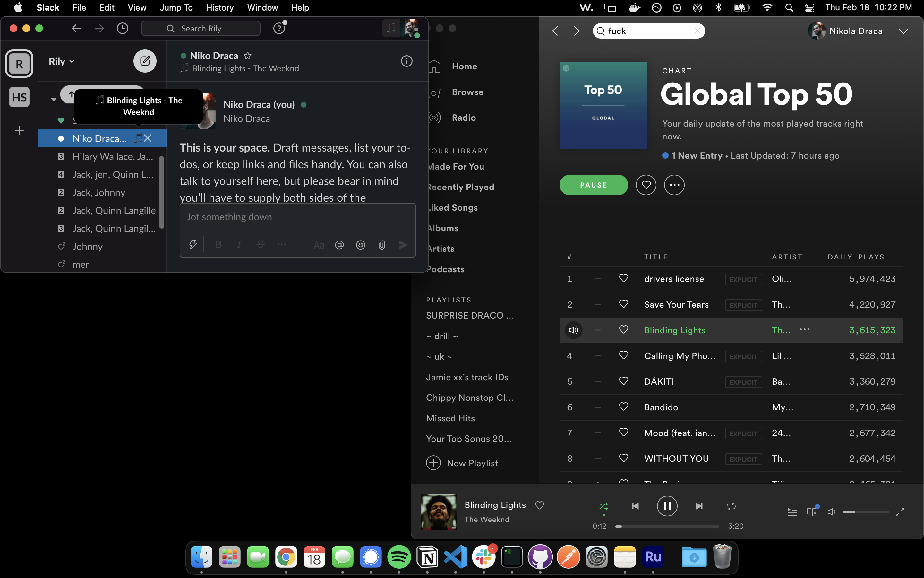Open Spotify Home page
This screenshot has width=924, height=578.
[x=464, y=66]
